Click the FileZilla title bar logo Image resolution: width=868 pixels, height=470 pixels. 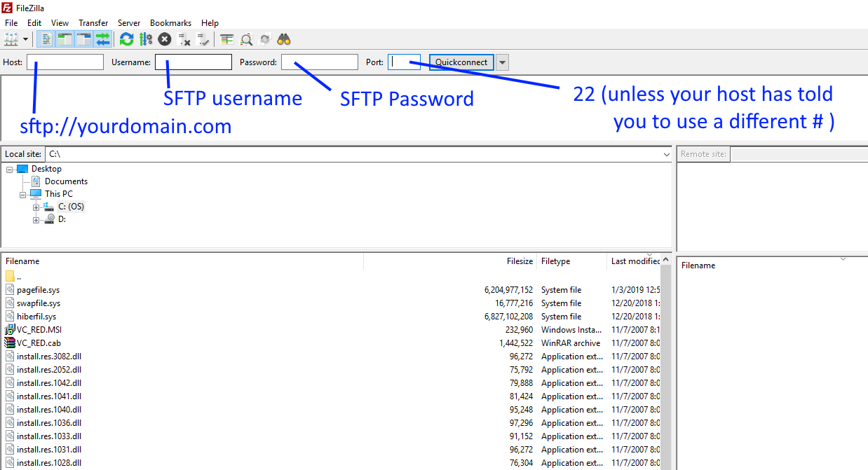[6, 8]
